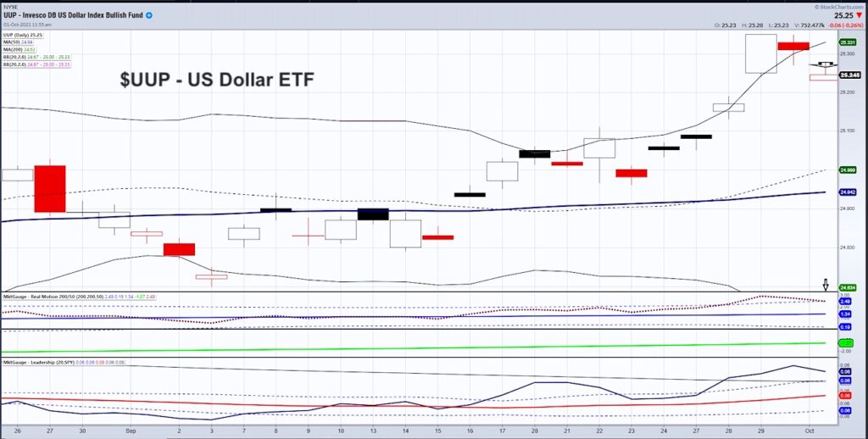
Task: Click the green 25.331 price tag
Action: tap(848, 42)
